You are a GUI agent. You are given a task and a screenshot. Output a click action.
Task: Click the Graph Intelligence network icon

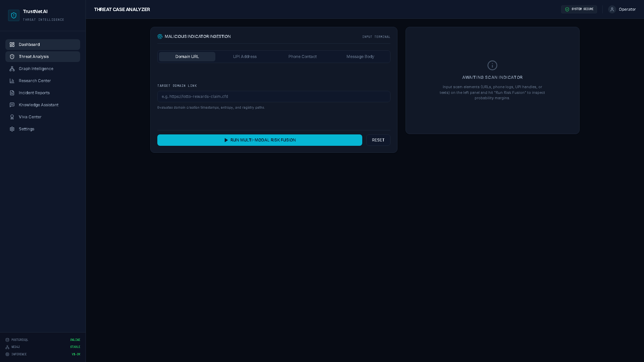[12, 69]
